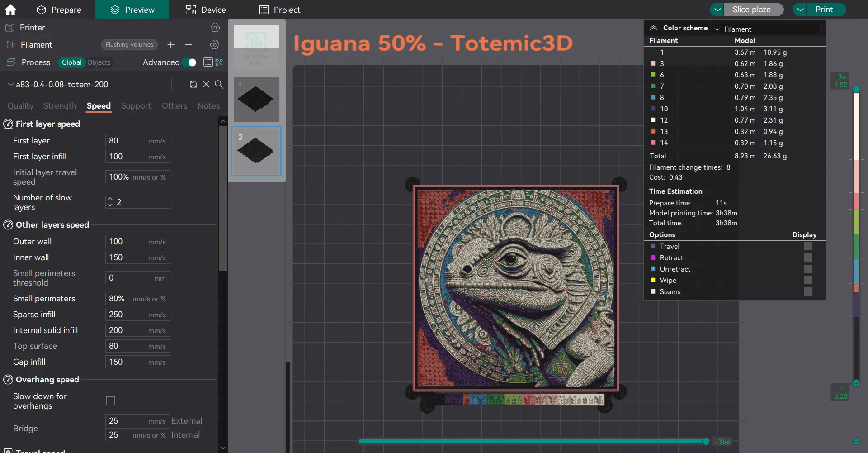Click the process tools icon beside Advanced
This screenshot has width=868, height=453.
click(x=219, y=62)
